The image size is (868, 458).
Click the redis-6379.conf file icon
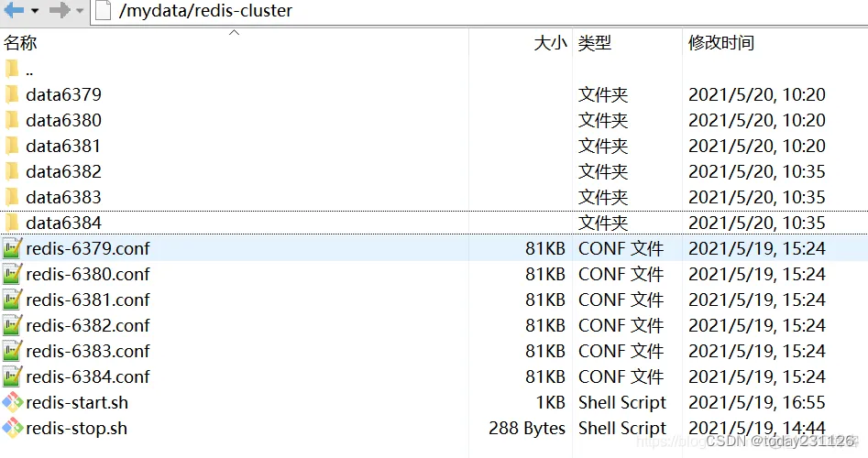coord(13,248)
